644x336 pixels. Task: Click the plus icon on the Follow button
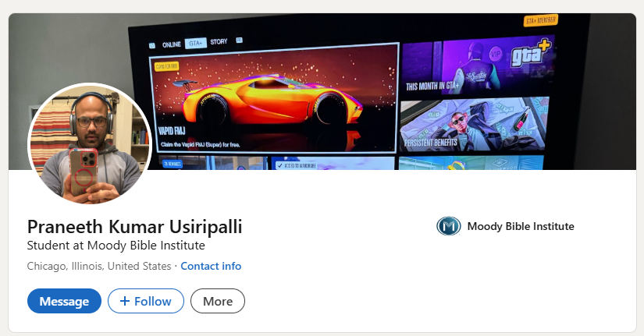coord(125,301)
